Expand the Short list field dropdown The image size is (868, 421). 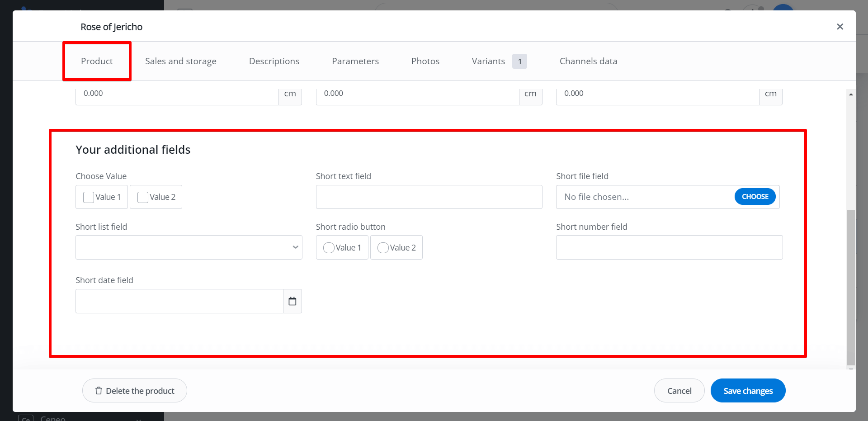pos(189,247)
